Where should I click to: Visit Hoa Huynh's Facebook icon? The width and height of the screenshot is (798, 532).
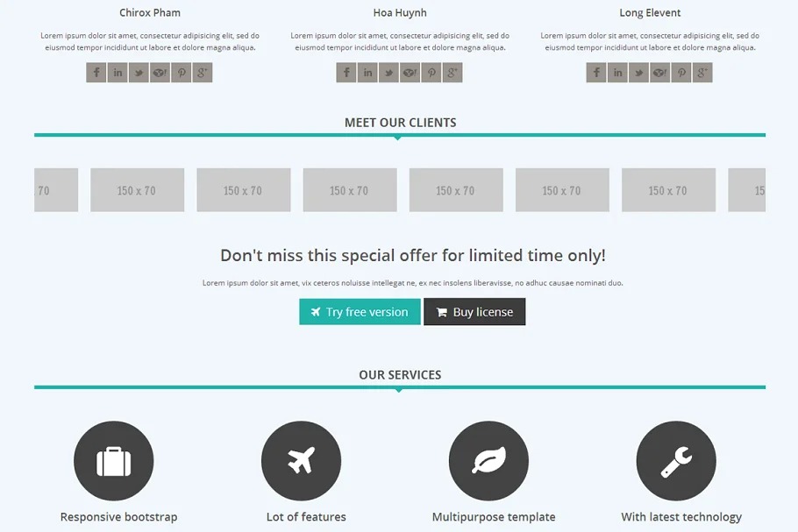pyautogui.click(x=346, y=73)
